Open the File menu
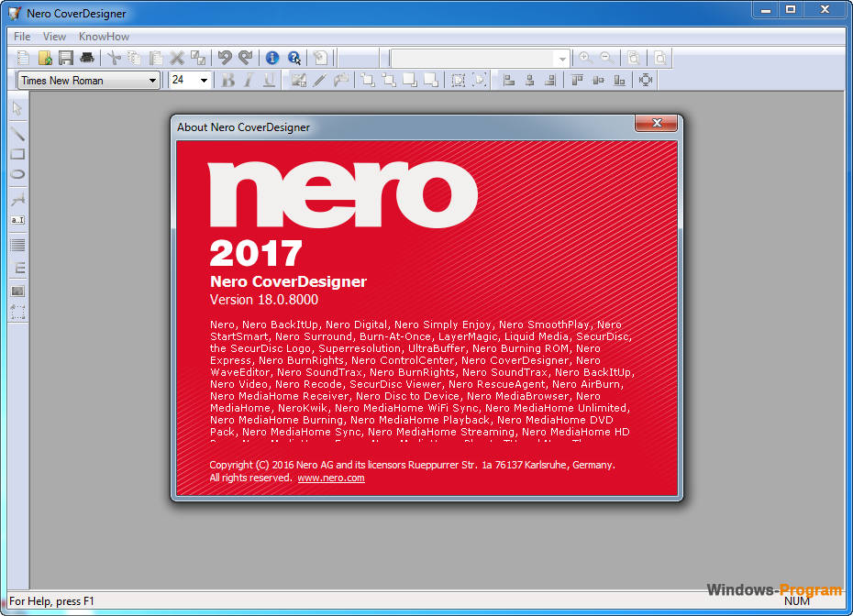The height and width of the screenshot is (616, 853). [x=22, y=37]
